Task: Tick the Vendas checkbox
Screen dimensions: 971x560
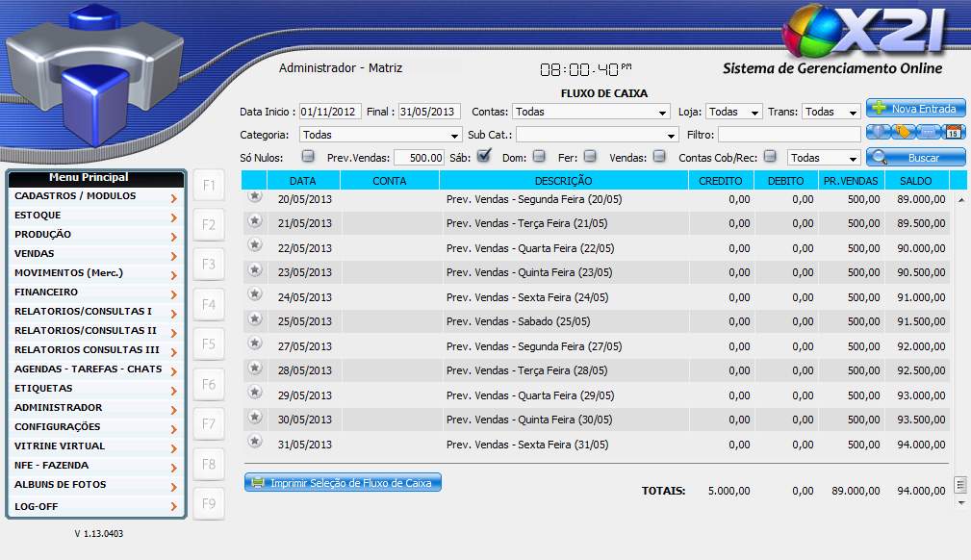Action: 659,156
